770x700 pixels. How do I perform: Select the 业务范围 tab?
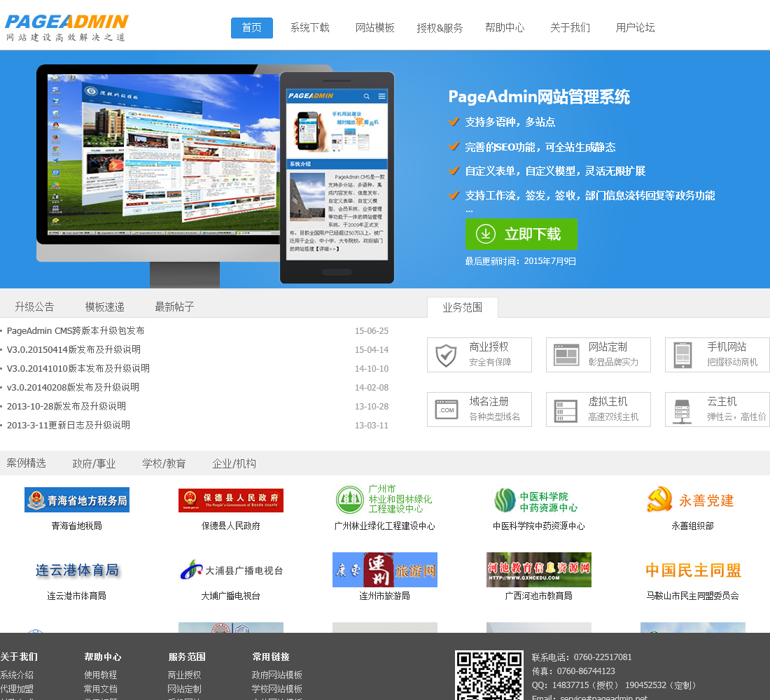(463, 307)
